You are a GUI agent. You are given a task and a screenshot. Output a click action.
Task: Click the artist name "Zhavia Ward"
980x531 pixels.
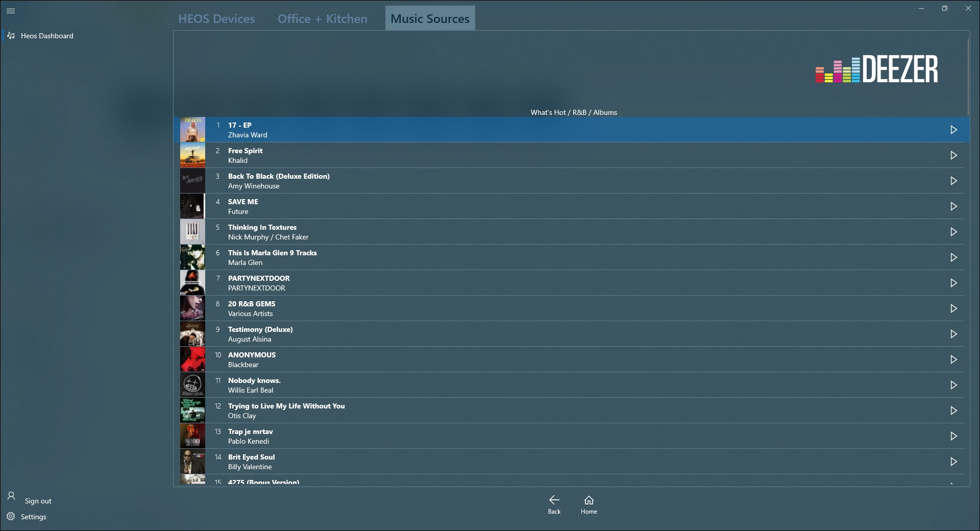click(x=248, y=135)
